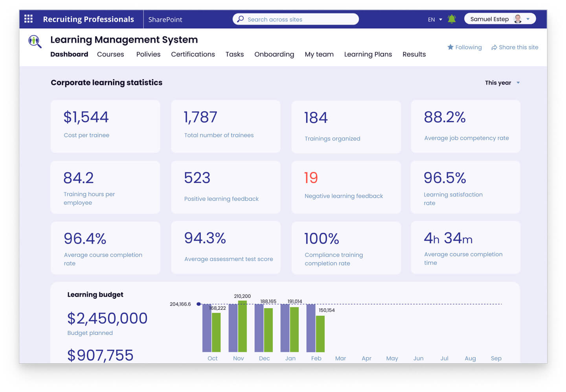Click the search magnifier icon
This screenshot has height=392, width=566.
[241, 19]
